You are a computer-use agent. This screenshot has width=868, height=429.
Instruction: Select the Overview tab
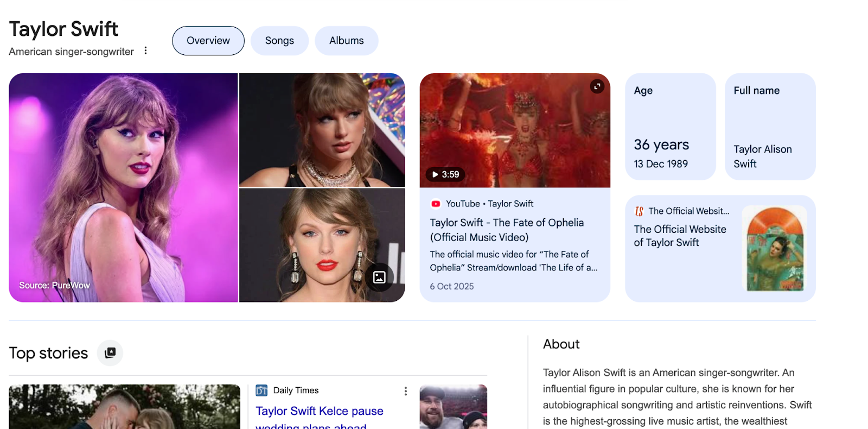[x=208, y=41]
